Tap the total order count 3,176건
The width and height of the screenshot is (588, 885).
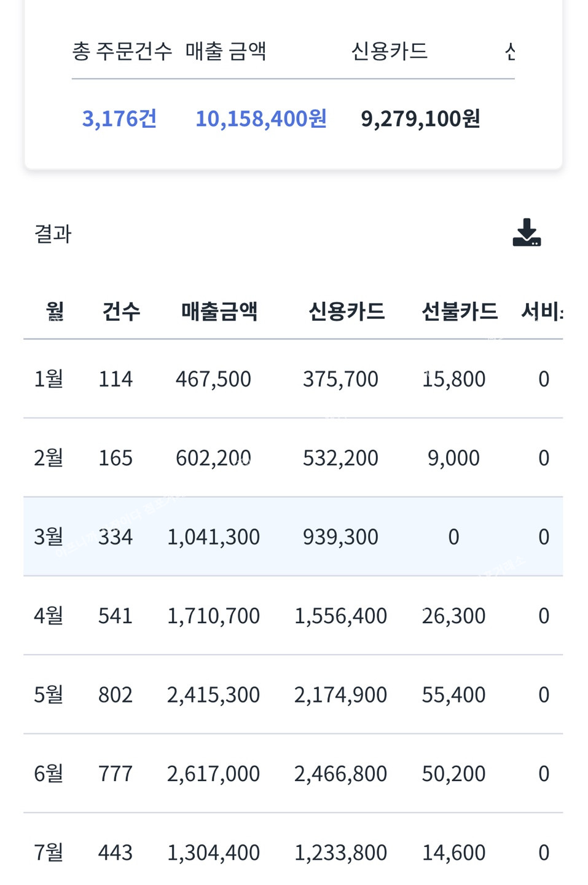(x=119, y=119)
